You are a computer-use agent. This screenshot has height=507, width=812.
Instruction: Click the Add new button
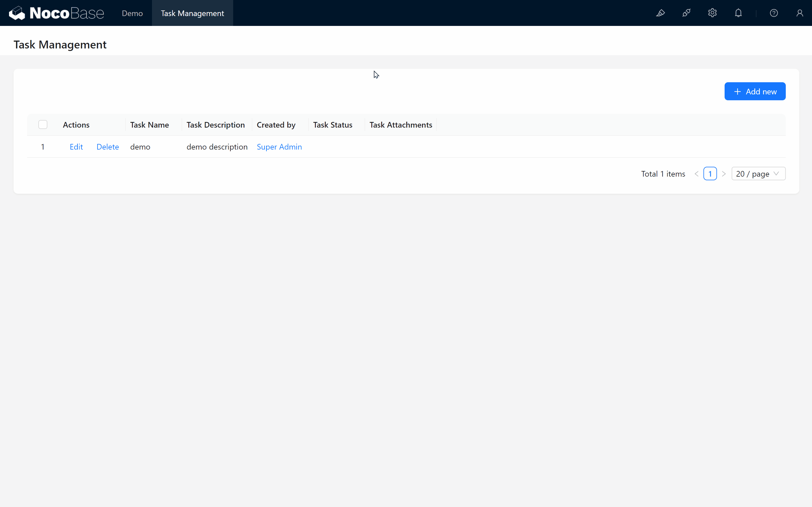(755, 91)
